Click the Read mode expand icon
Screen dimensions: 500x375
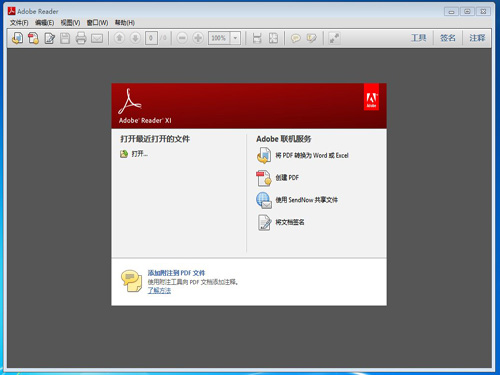[334, 38]
